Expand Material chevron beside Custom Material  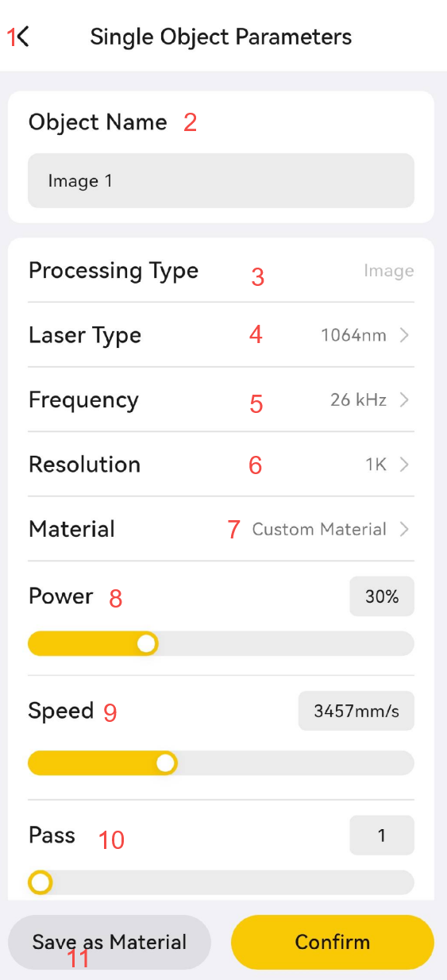(x=404, y=529)
